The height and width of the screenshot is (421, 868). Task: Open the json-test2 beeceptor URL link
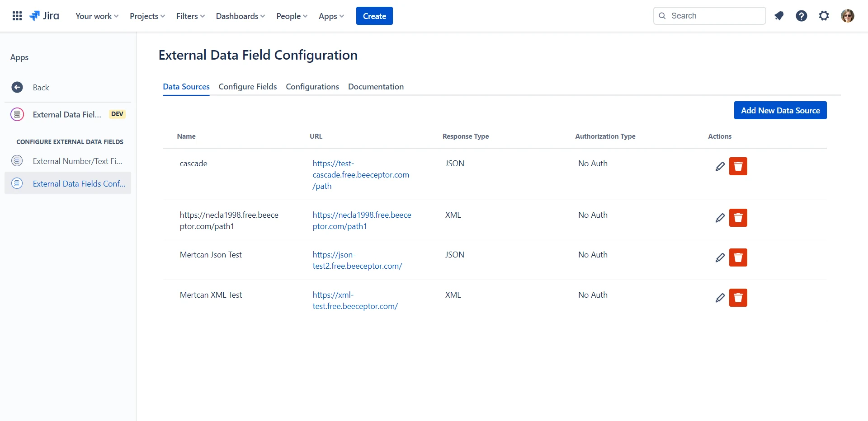pos(357,260)
